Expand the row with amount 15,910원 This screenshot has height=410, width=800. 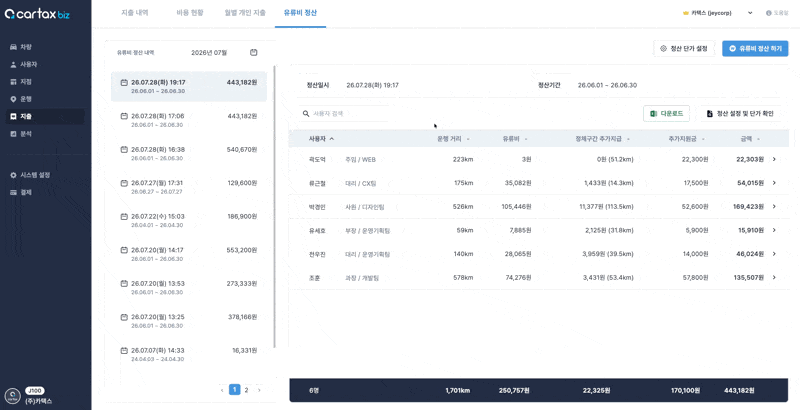tap(774, 230)
